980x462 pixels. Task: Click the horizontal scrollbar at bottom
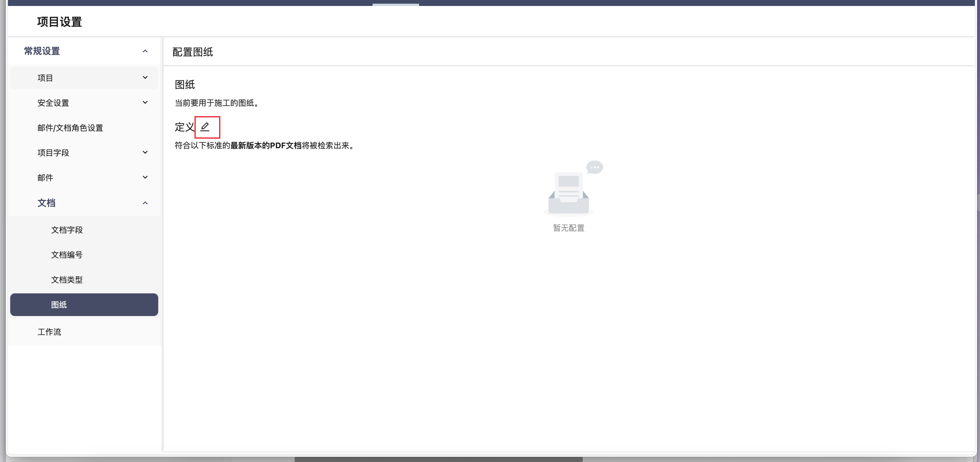point(438,459)
